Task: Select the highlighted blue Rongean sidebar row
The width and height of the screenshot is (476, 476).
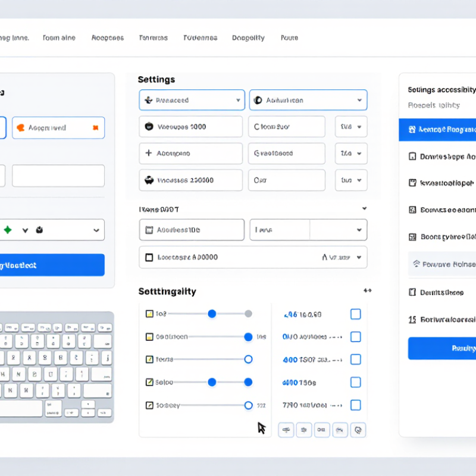Action: [437, 130]
